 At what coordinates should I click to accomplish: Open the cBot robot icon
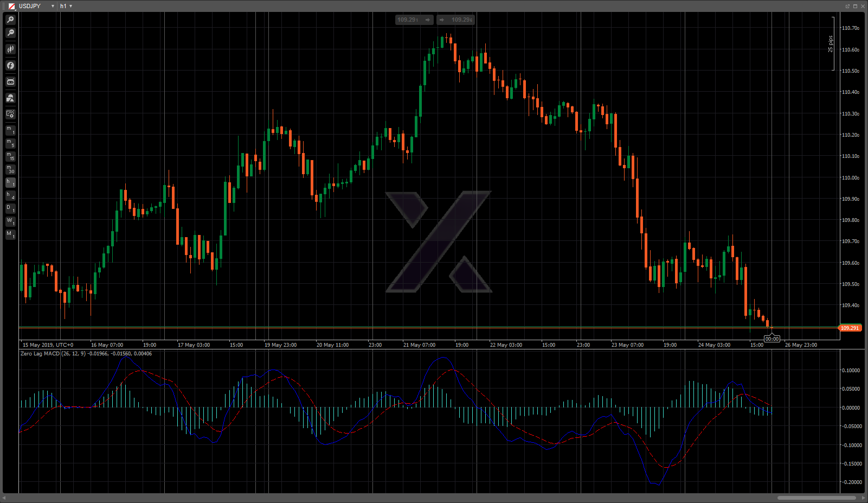coord(10,82)
